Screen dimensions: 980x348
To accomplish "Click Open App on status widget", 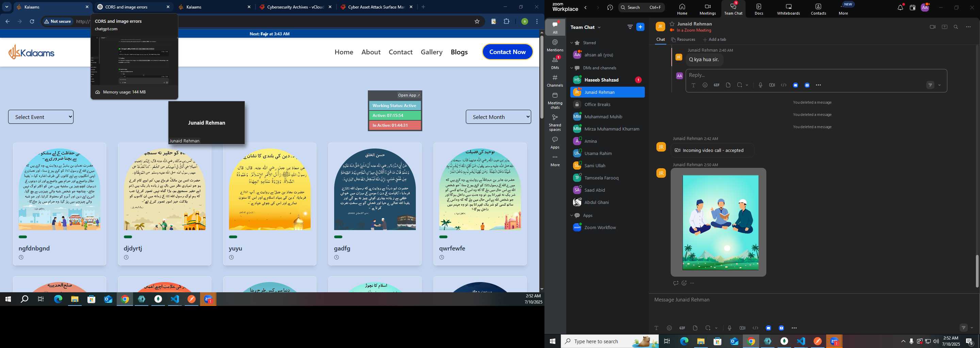I will tap(409, 95).
